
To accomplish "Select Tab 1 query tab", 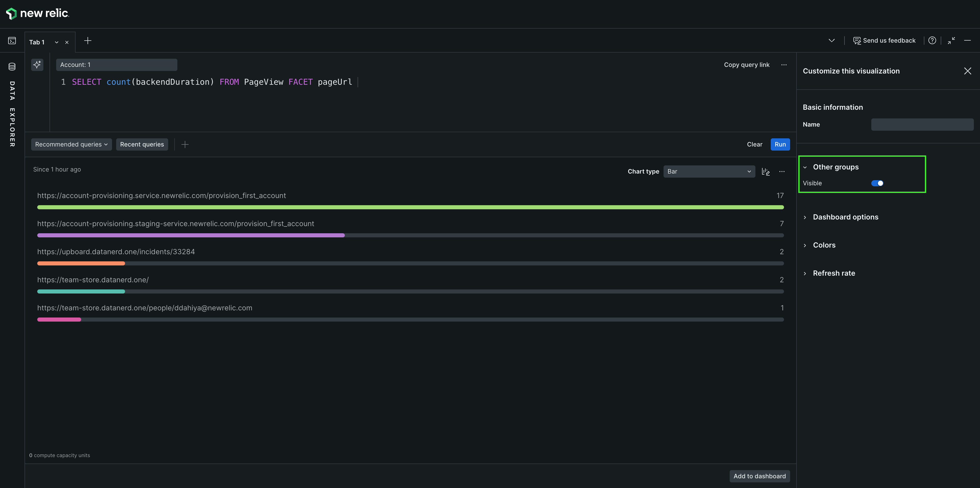I will pos(37,42).
